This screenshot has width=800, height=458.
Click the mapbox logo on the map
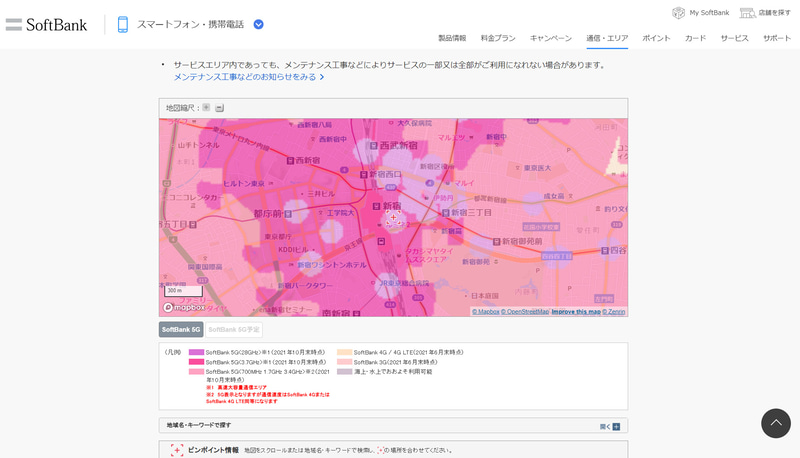184,307
